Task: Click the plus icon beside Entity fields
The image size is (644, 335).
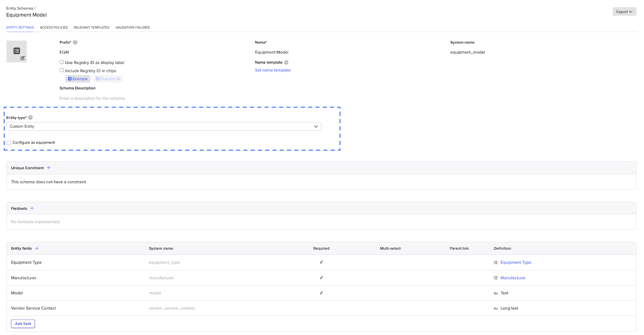Action: click(37, 248)
